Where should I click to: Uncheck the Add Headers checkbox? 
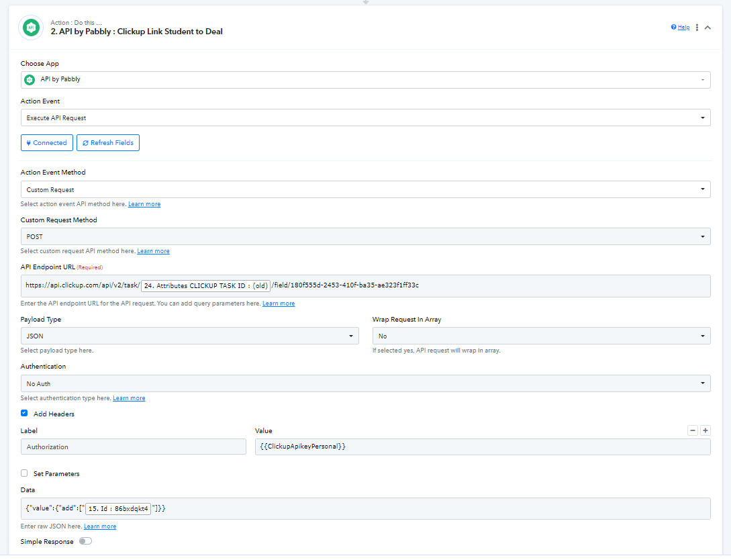(24, 413)
